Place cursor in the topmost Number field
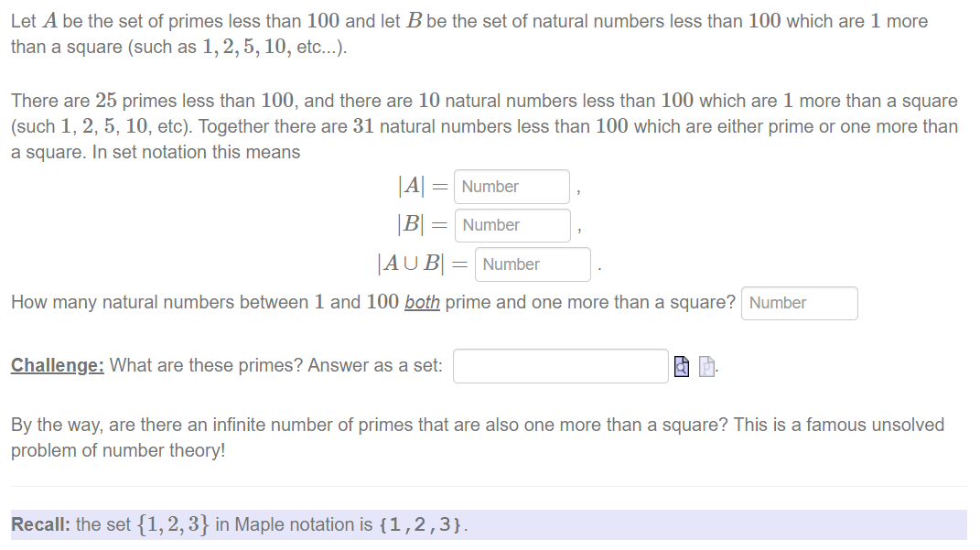 (512, 187)
